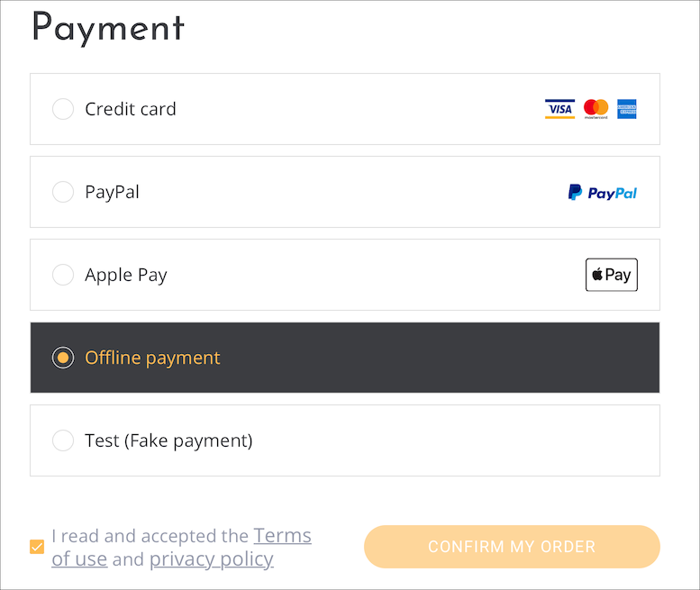The height and width of the screenshot is (590, 700).
Task: Click the PayPal logo
Action: (602, 192)
